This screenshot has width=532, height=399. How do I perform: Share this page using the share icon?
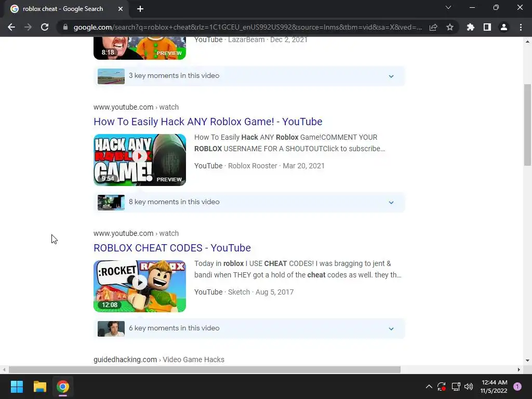click(x=433, y=27)
